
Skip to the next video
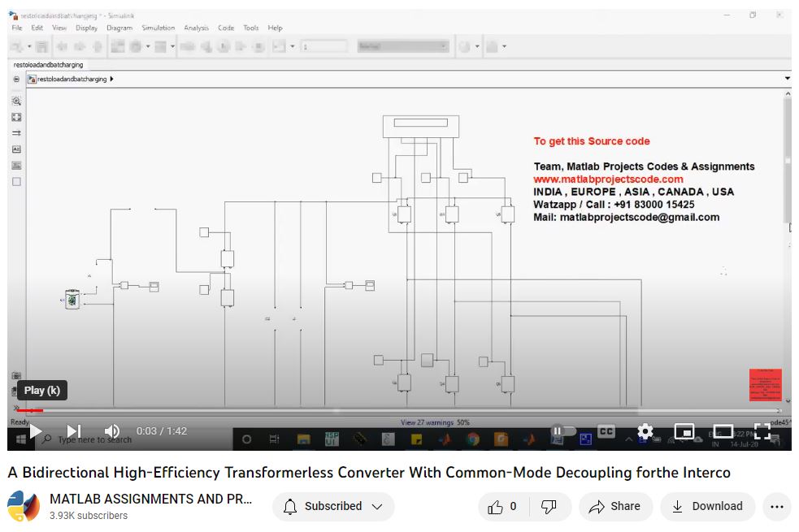[x=74, y=430]
